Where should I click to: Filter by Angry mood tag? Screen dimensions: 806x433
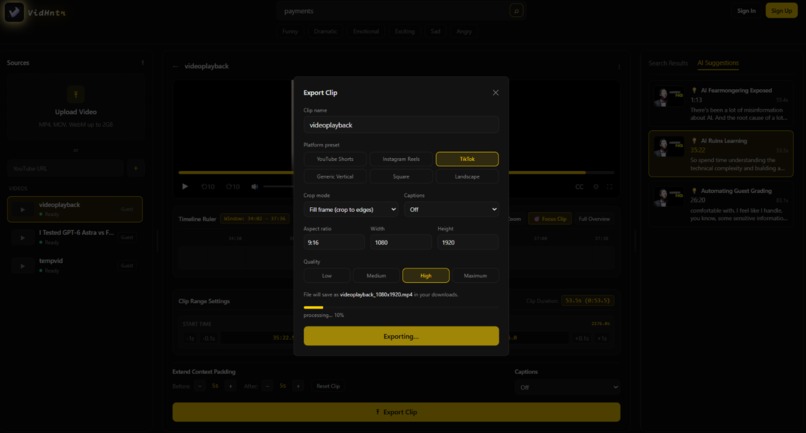pyautogui.click(x=464, y=31)
